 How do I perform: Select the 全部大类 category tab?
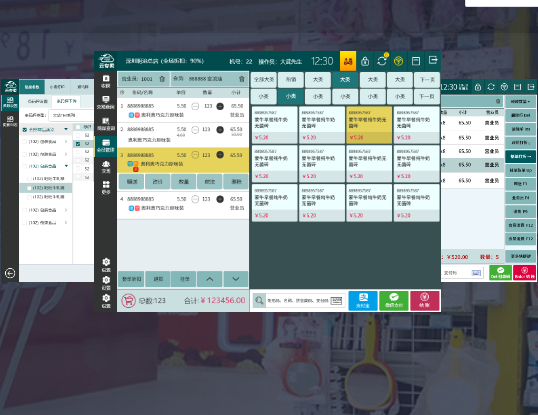264,80
